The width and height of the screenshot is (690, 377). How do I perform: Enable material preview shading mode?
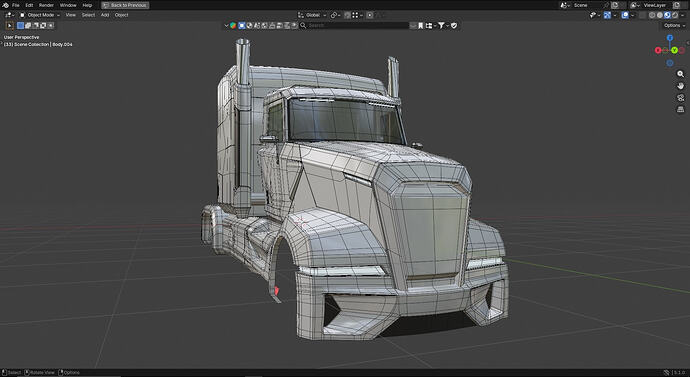(667, 15)
